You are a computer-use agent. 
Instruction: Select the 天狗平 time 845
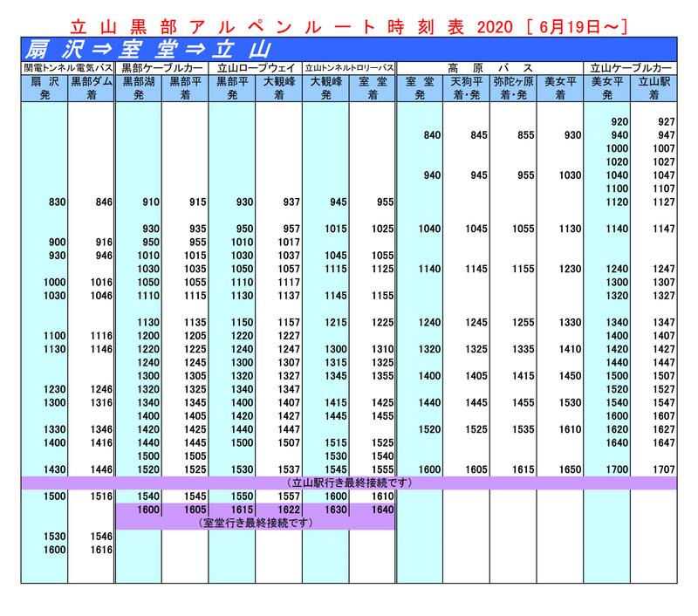click(479, 135)
